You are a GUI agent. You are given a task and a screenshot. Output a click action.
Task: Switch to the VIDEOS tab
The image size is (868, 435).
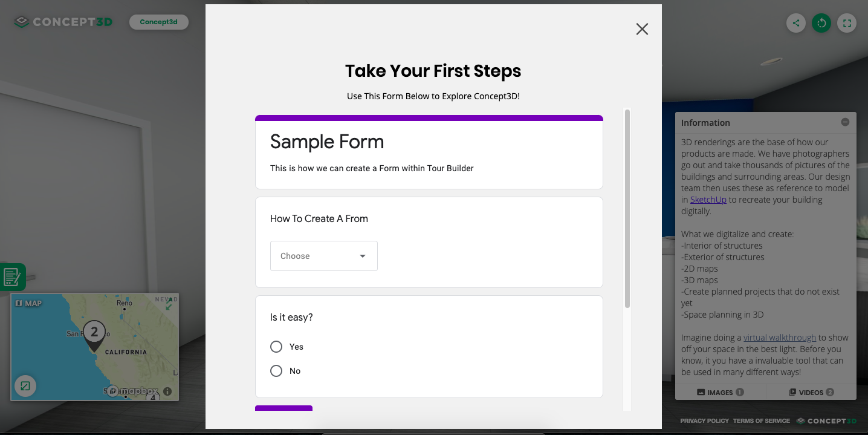coord(811,392)
